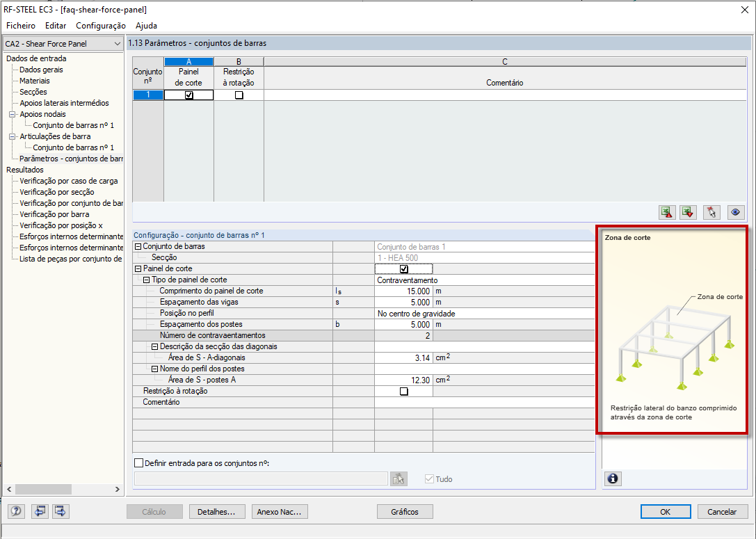Uncheck Painel de corte in configuration grid
Viewport: 756px width, 539px height.
pyautogui.click(x=404, y=269)
